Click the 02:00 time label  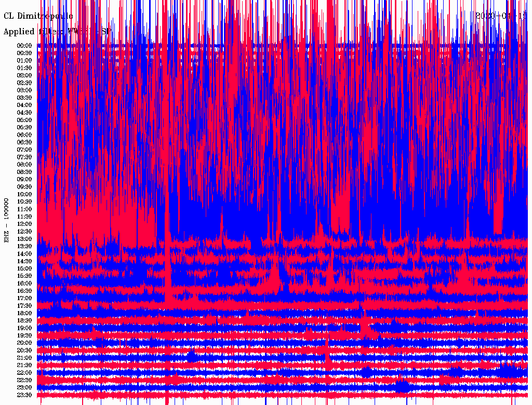(x=24, y=75)
